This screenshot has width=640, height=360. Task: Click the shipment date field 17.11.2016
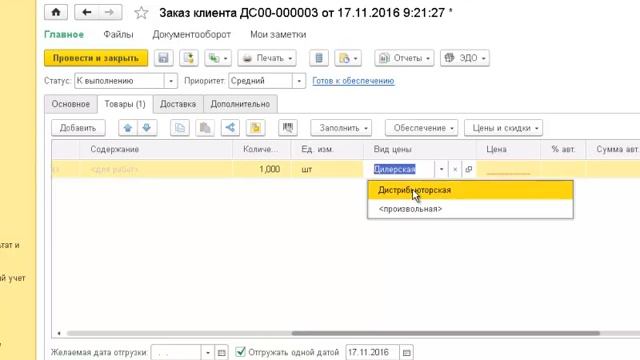tap(372, 352)
